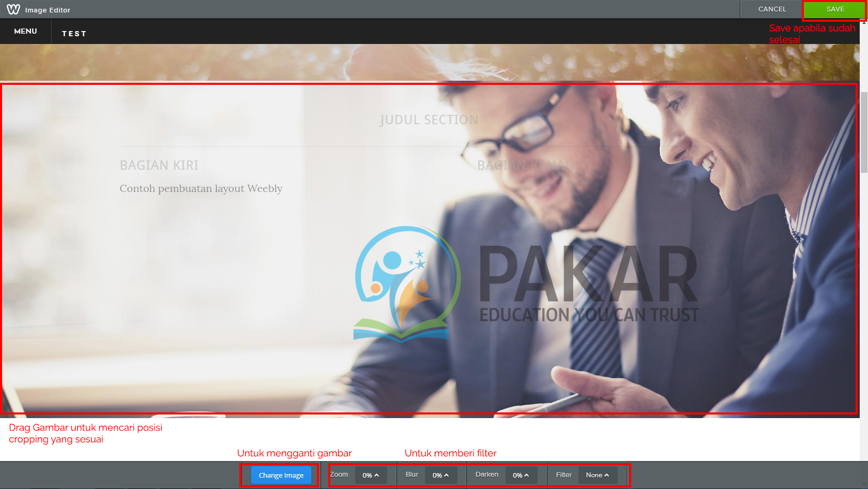868x489 pixels.
Task: Open the Zoom percentage dropdown
Action: pos(371,475)
